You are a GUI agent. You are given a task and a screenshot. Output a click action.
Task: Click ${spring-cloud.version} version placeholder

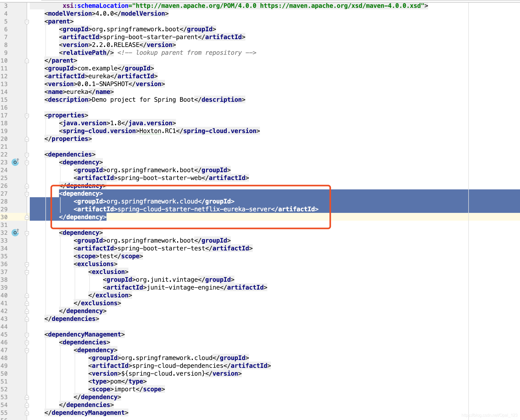pyautogui.click(x=163, y=374)
